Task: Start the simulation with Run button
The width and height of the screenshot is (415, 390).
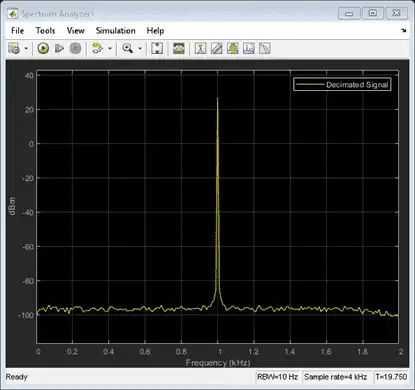Action: [43, 49]
